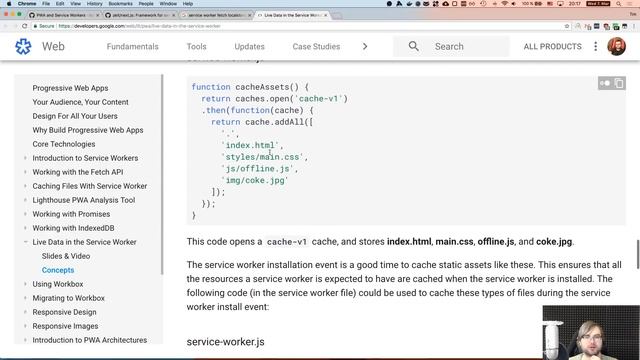Click the Wi-Fi status icon in menu bar
This screenshot has width=640, height=360.
[504, 4]
